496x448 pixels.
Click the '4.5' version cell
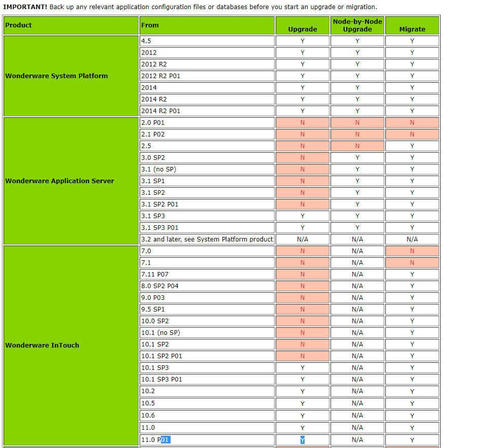(x=207, y=41)
